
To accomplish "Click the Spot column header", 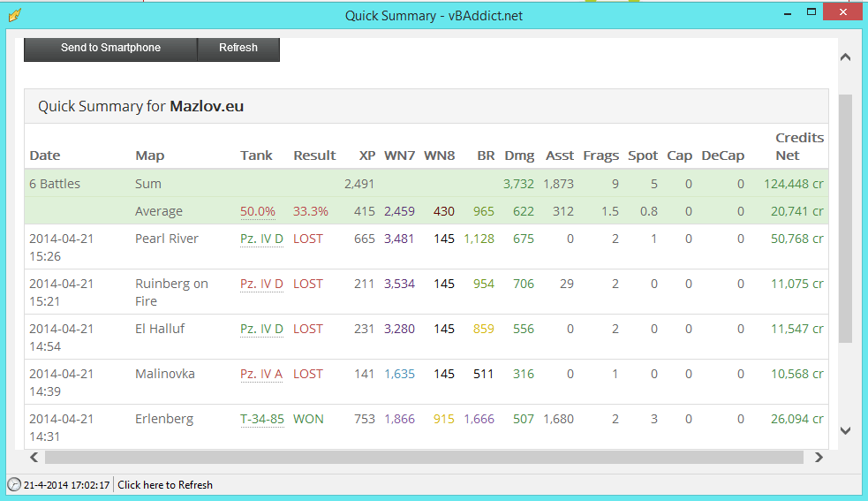I will tap(643, 156).
